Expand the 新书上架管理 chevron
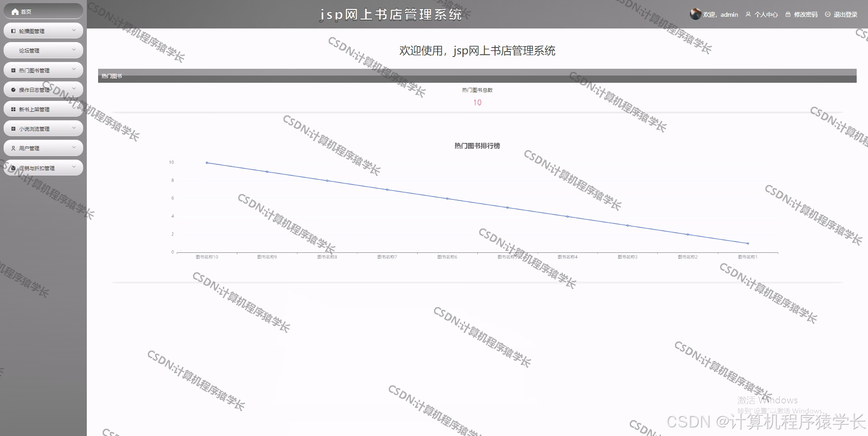 tap(74, 109)
